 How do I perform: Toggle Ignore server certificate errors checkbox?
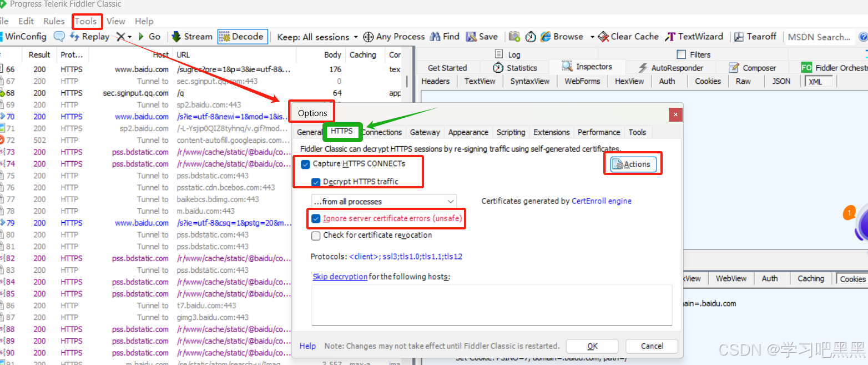coord(315,218)
